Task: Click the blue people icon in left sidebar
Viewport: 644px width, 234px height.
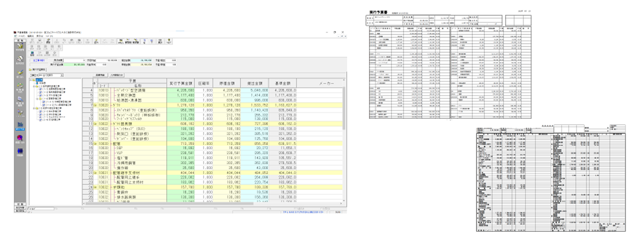Action: click(x=20, y=151)
